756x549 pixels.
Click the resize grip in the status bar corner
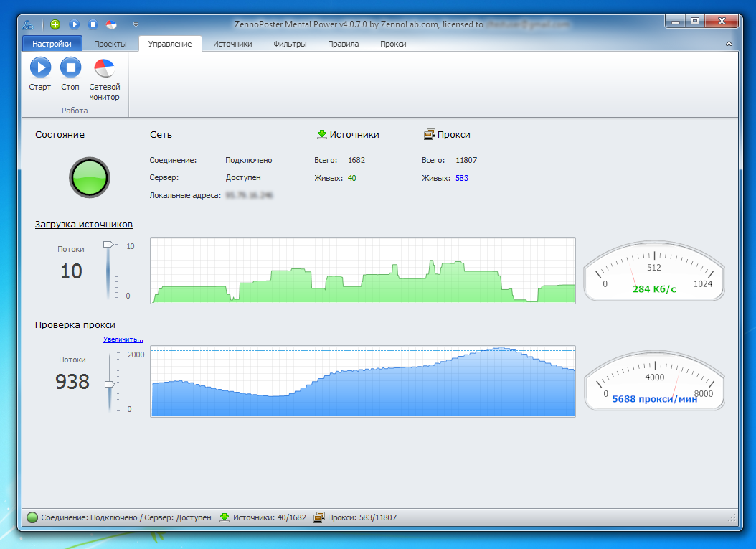(732, 517)
